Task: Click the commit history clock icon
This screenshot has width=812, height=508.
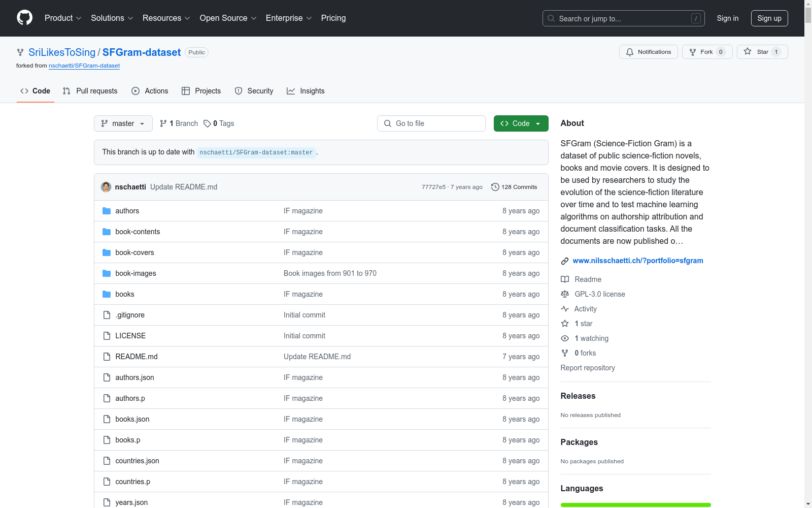Action: [x=495, y=187]
